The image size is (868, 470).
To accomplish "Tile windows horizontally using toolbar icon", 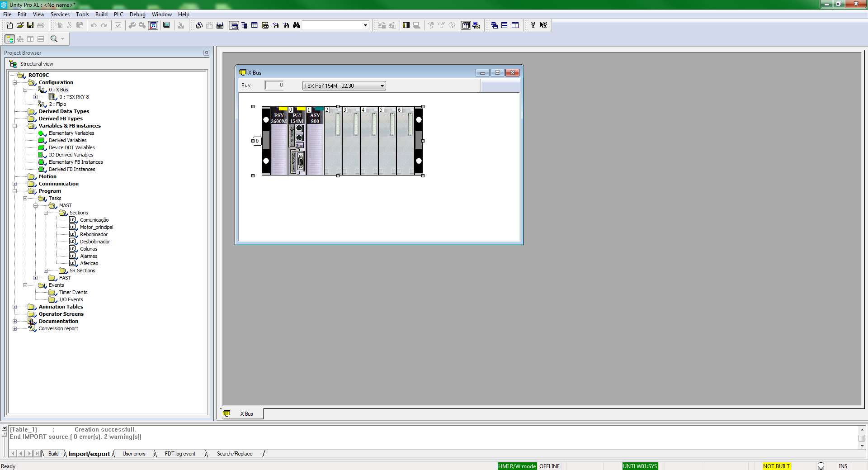I will tap(505, 25).
